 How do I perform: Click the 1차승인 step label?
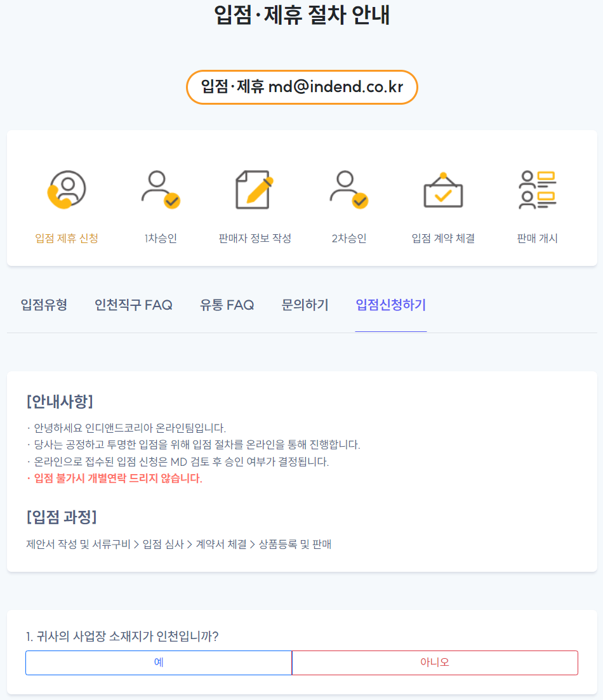(x=161, y=239)
